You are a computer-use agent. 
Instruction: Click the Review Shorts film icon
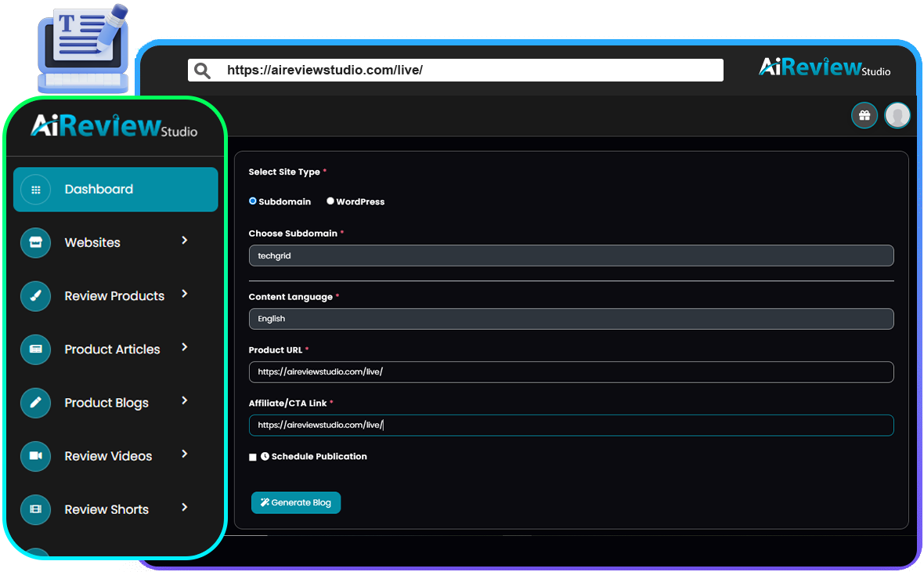pyautogui.click(x=35, y=509)
